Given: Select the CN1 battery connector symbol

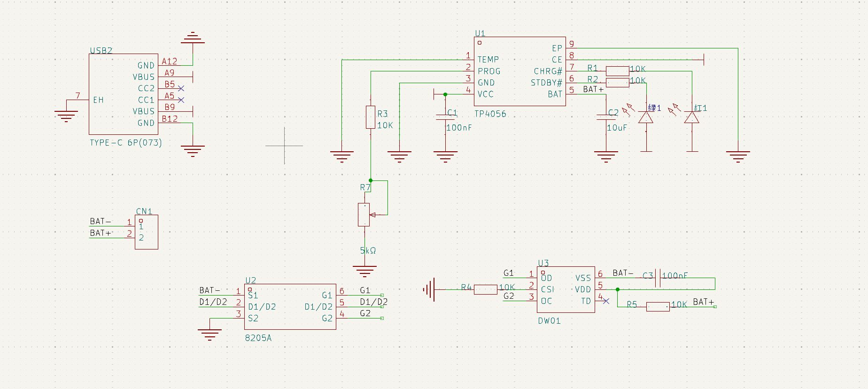Looking at the screenshot, I should point(147,232).
